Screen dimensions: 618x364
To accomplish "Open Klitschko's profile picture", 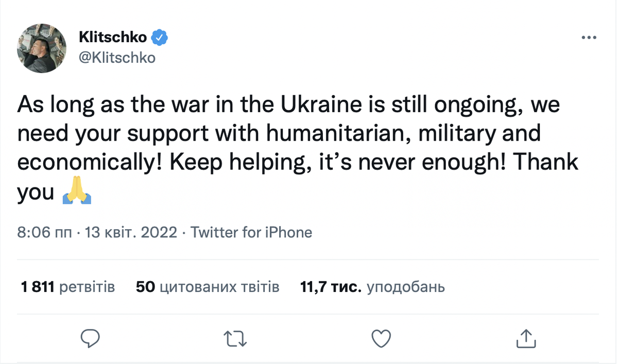I will pos(42,47).
